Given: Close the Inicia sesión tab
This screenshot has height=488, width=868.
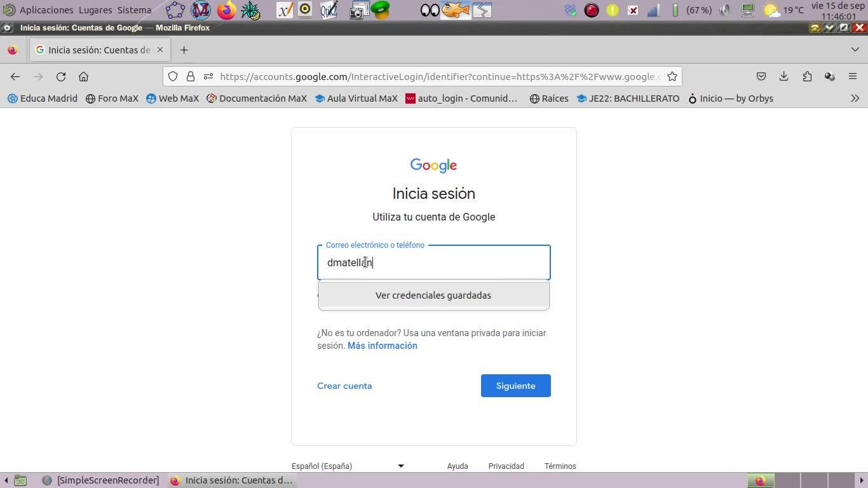Looking at the screenshot, I should (160, 50).
